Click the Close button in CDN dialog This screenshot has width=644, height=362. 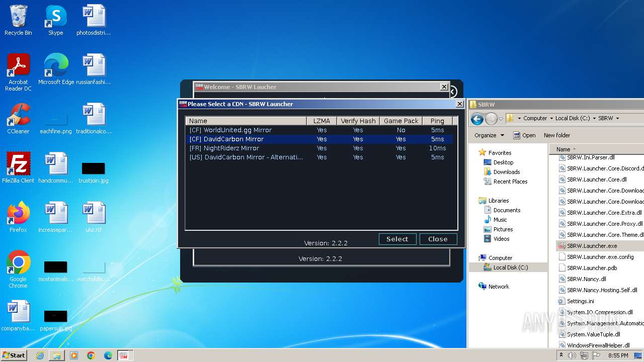click(438, 239)
